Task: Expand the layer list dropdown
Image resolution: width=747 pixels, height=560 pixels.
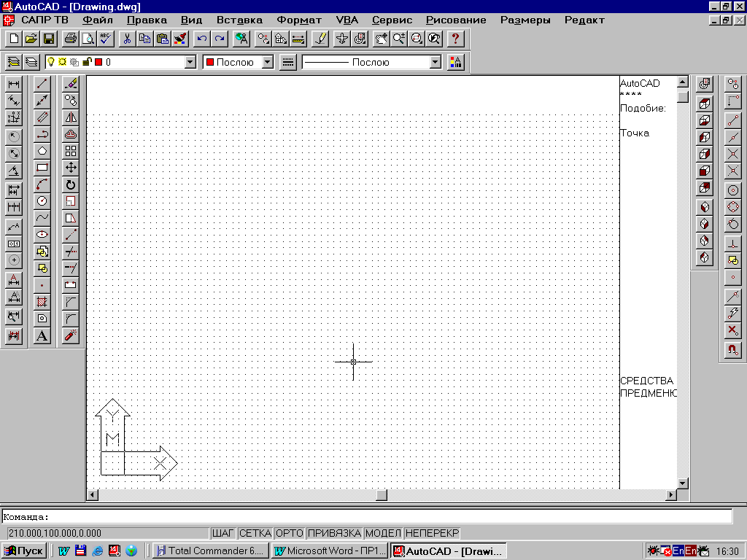Action: tap(190, 62)
